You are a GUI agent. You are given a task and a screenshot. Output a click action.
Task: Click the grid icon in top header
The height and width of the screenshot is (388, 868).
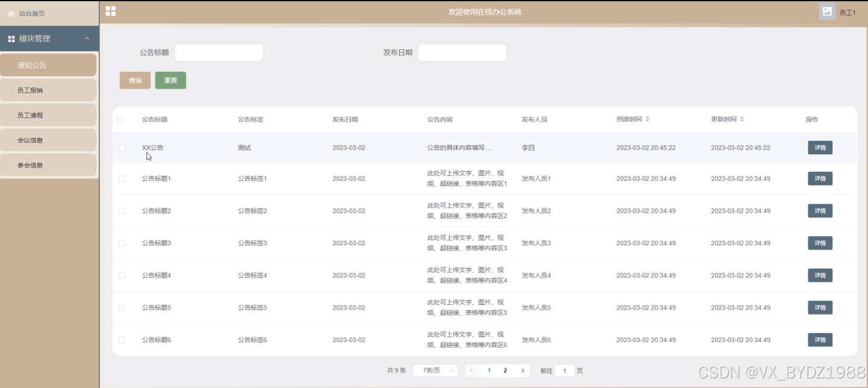[x=110, y=11]
